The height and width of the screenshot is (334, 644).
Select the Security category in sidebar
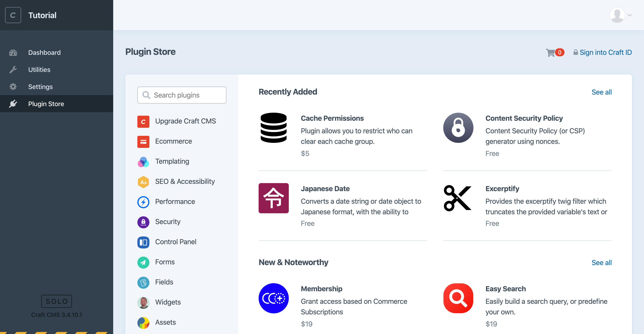point(168,222)
